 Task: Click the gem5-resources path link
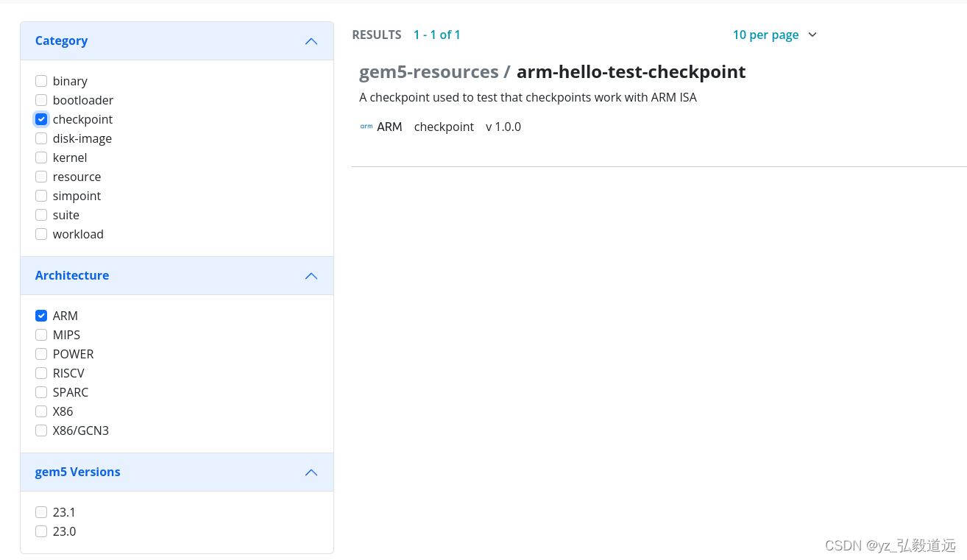pyautogui.click(x=429, y=71)
